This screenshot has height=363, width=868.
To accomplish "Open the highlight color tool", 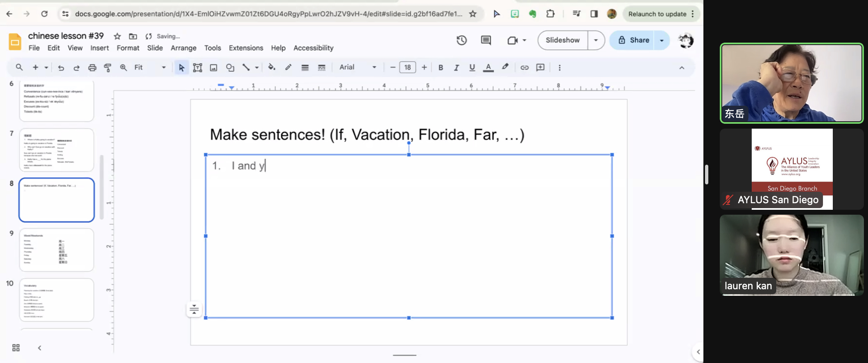I will click(505, 67).
